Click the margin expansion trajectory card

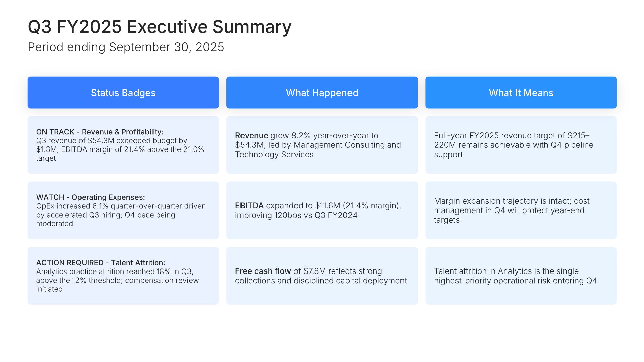pyautogui.click(x=521, y=210)
